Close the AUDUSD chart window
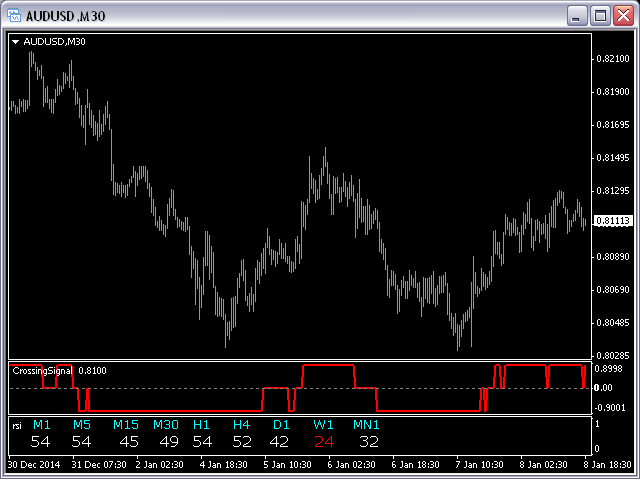The image size is (640, 480). coord(623,16)
